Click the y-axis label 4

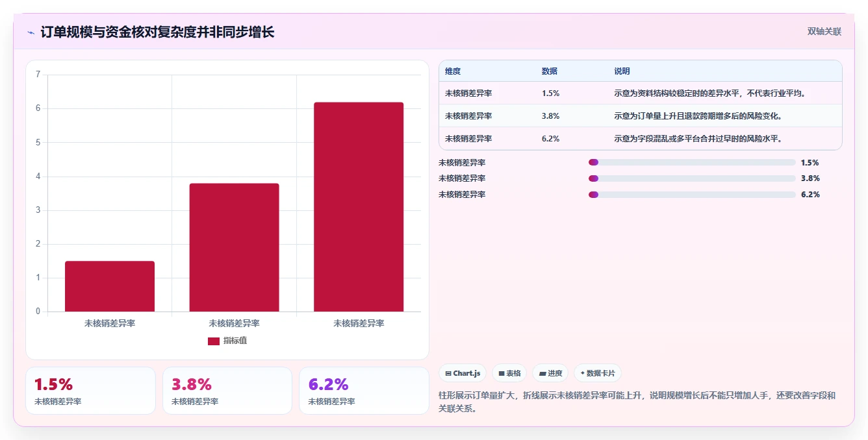click(x=38, y=177)
